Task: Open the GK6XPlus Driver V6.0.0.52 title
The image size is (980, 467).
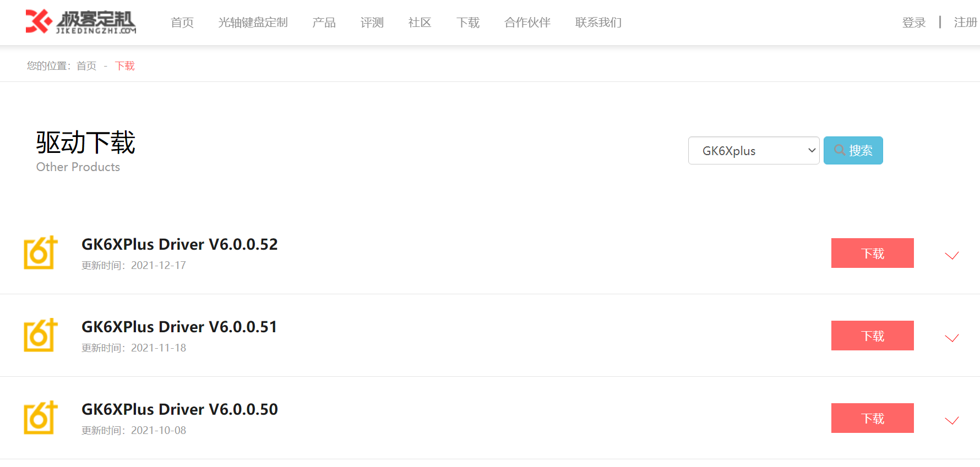Action: [179, 244]
